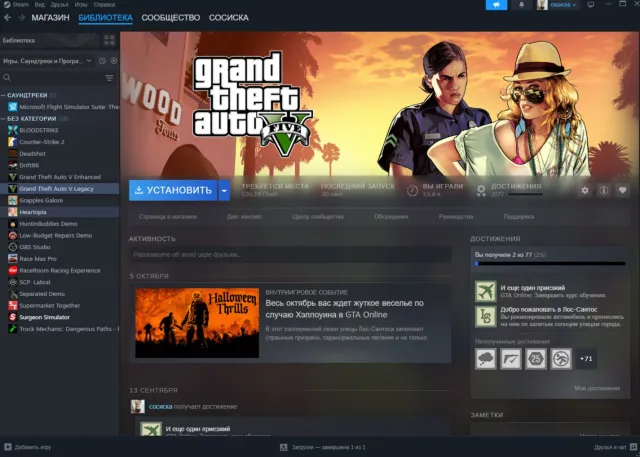Click the unearned running man achievement icon

(561, 359)
